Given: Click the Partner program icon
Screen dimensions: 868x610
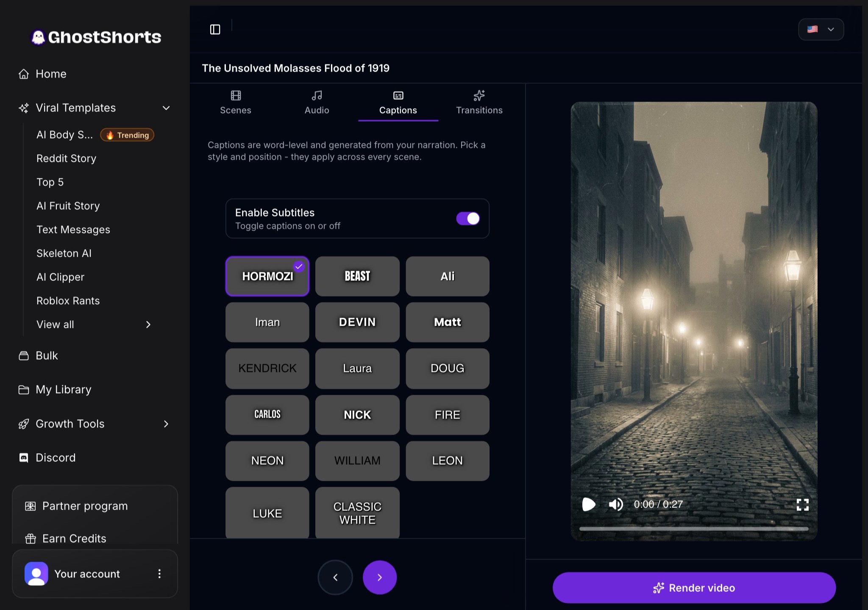Looking at the screenshot, I should coord(31,506).
